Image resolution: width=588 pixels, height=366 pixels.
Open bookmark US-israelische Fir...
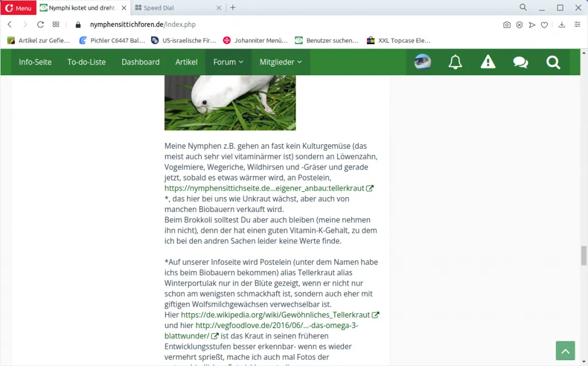[184, 41]
